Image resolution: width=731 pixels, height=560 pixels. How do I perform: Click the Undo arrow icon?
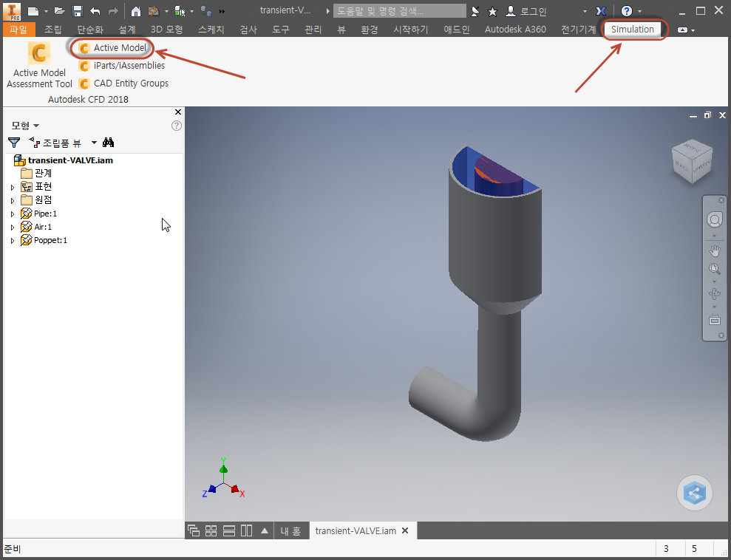pyautogui.click(x=95, y=11)
